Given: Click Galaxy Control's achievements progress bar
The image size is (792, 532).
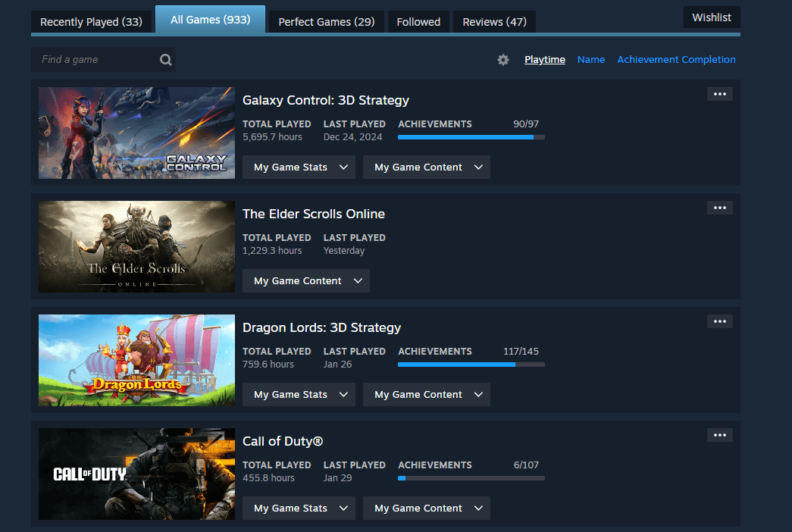Looking at the screenshot, I should (x=471, y=137).
